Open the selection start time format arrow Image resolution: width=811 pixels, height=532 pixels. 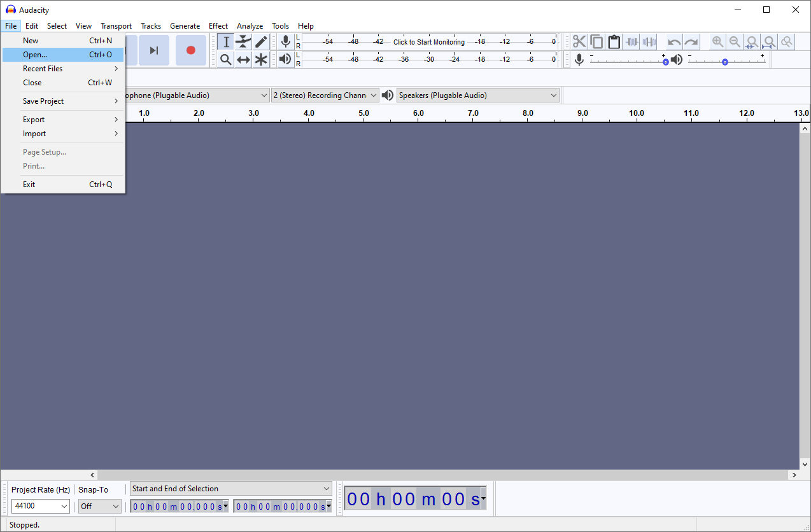[x=225, y=507]
